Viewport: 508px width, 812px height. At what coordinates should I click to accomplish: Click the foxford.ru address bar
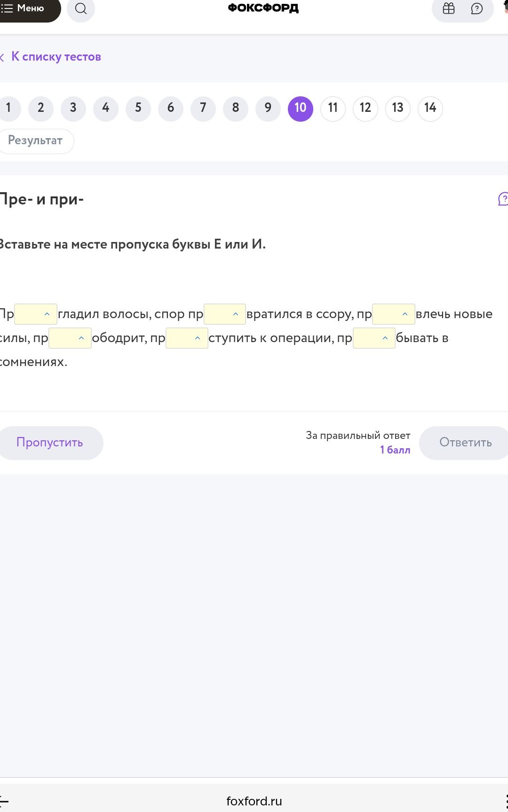(254, 801)
